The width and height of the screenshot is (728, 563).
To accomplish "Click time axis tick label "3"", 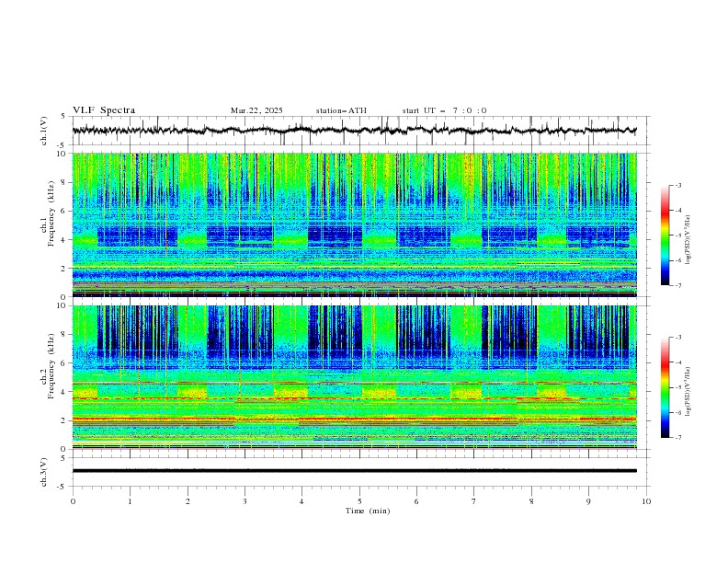I will (x=245, y=501).
